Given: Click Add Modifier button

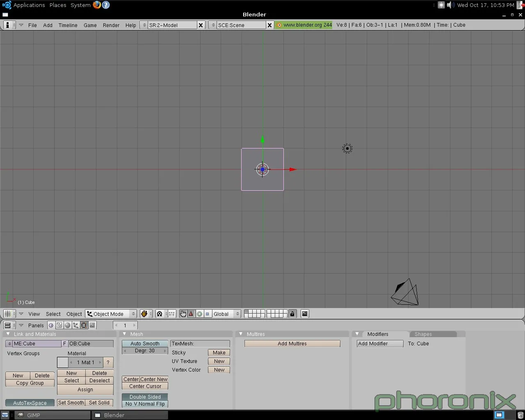Looking at the screenshot, I should pos(380,344).
